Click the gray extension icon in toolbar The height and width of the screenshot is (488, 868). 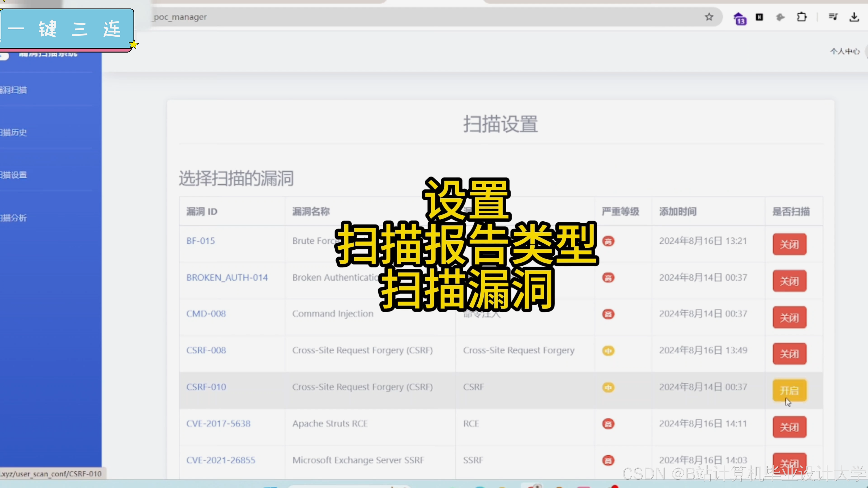pos(780,17)
